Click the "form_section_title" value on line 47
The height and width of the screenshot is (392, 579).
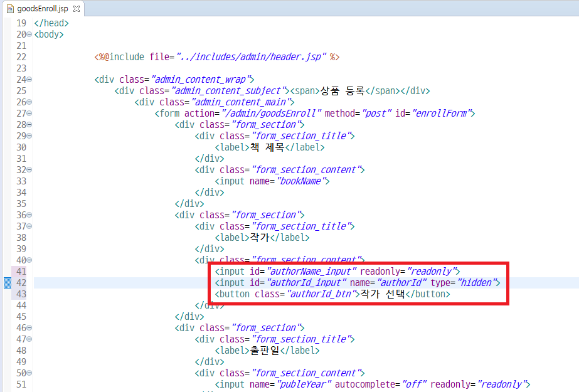(x=302, y=339)
